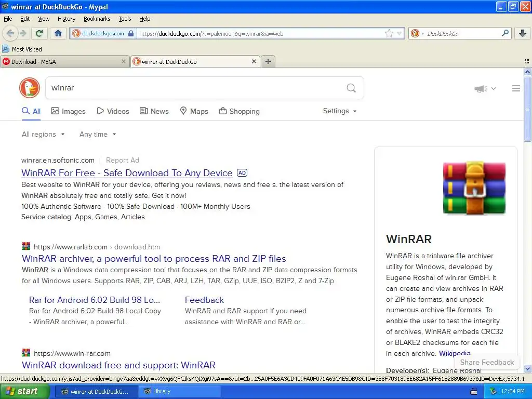Image resolution: width=532 pixels, height=399 pixels.
Task: Open the Edit menu
Action: (25, 19)
